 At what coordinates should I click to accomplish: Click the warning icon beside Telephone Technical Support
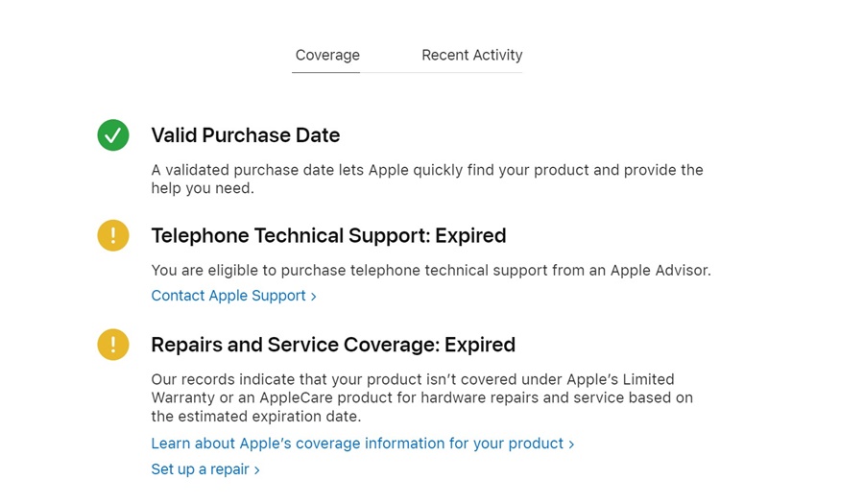[113, 235]
